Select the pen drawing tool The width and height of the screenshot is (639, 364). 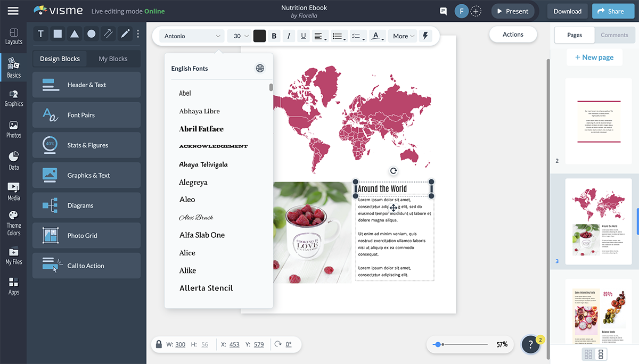click(125, 34)
